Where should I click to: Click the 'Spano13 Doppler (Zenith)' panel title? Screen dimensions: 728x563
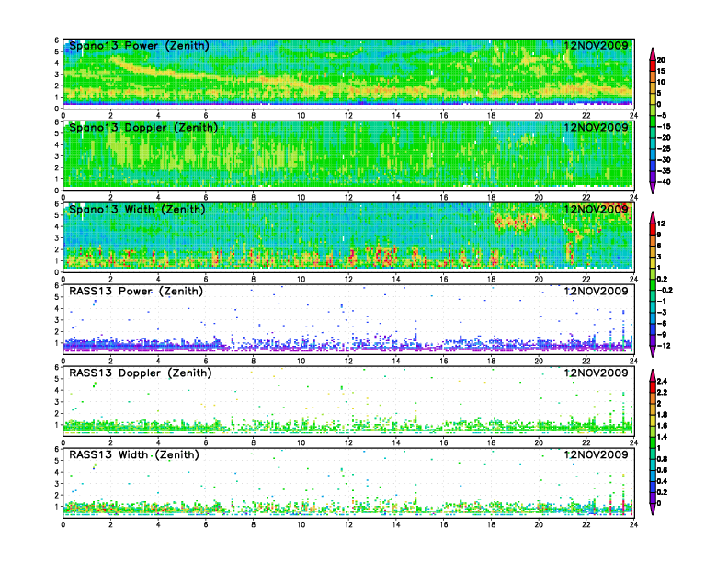point(143,128)
